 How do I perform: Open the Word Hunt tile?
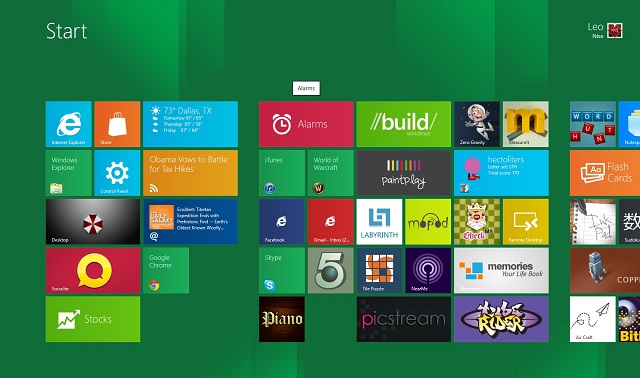pos(593,124)
